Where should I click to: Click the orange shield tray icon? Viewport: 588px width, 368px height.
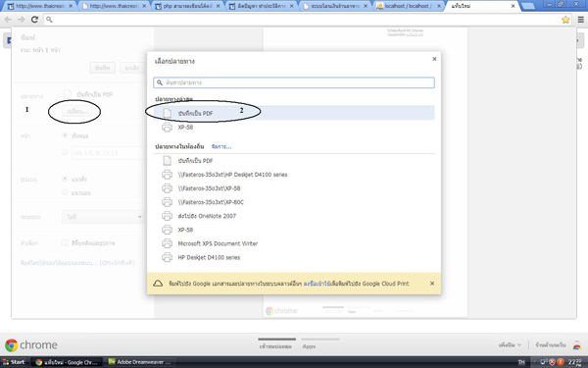click(560, 362)
